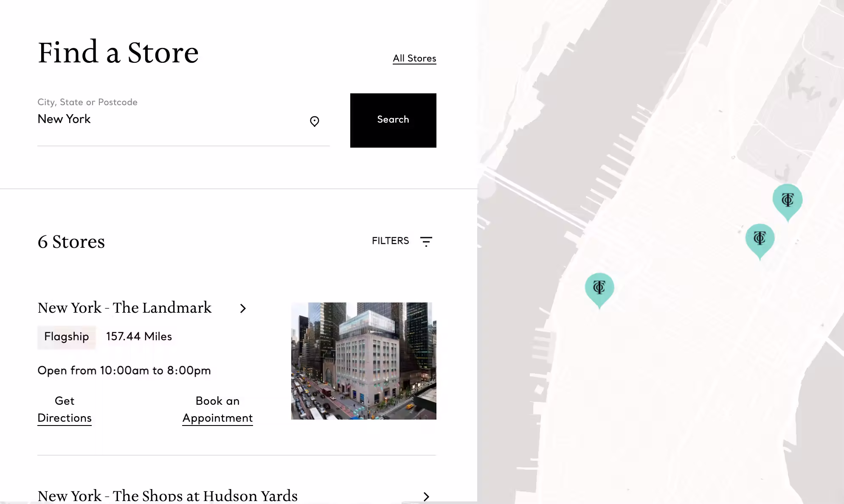The height and width of the screenshot is (504, 844).
Task: Select the New York - The Landmark store name
Action: click(125, 308)
